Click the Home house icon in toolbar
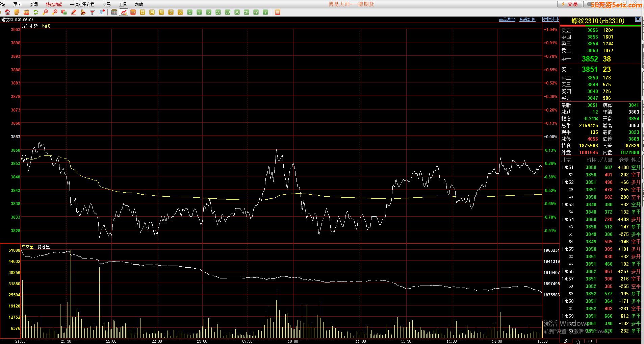Viewport: 644px width, 344px height. point(7,12)
